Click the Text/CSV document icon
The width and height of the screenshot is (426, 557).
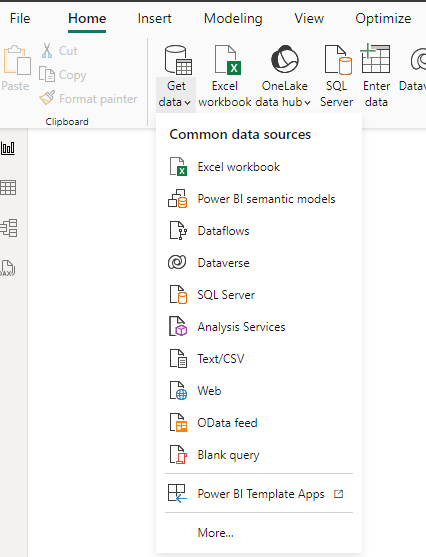[x=178, y=358]
